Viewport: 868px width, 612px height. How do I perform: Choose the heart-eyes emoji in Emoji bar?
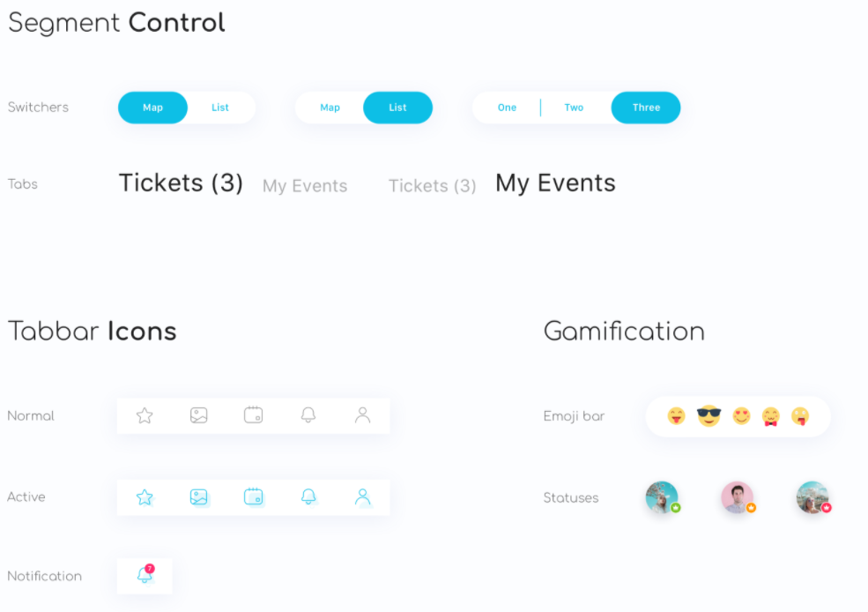click(741, 415)
